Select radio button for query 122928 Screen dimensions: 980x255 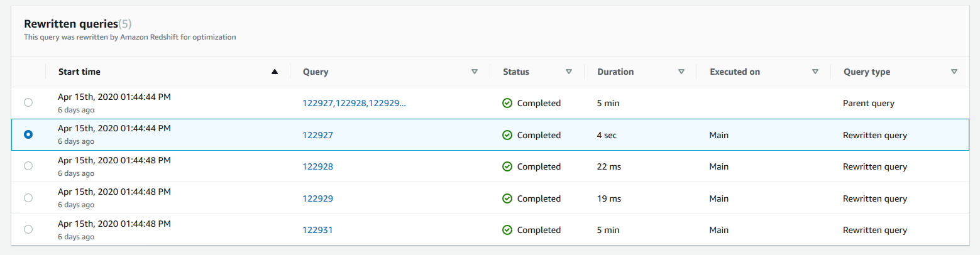[28, 166]
